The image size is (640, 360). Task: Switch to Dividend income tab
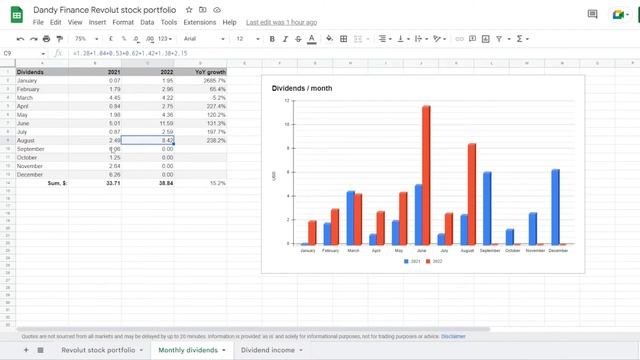(267, 350)
